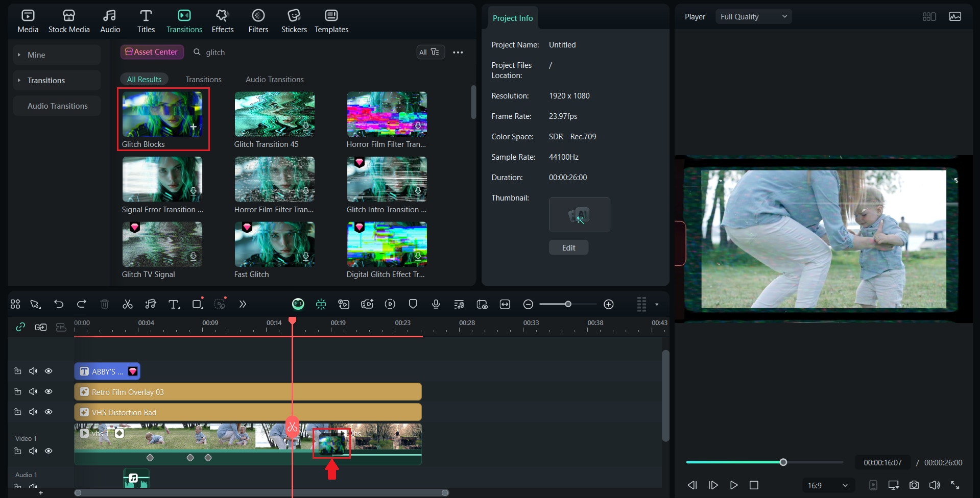Viewport: 980px width, 498px height.
Task: Add Glitch Blocks using plus icon
Action: click(194, 127)
